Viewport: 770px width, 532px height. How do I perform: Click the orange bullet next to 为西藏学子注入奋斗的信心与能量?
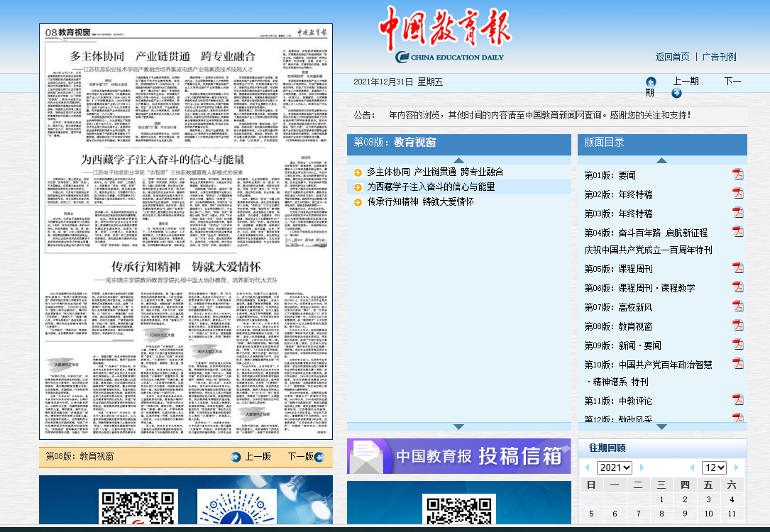click(358, 187)
